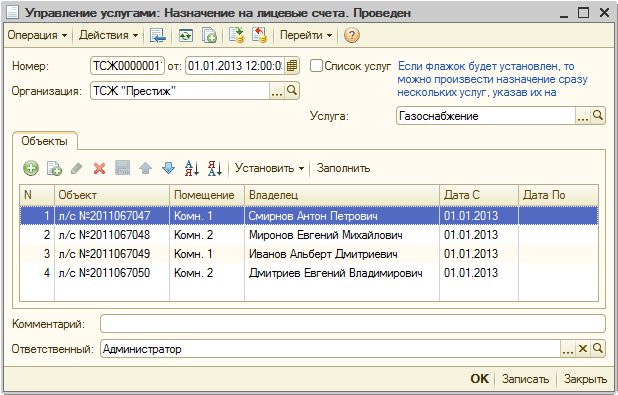Click the Услуга field Газоснабжение

point(486,116)
